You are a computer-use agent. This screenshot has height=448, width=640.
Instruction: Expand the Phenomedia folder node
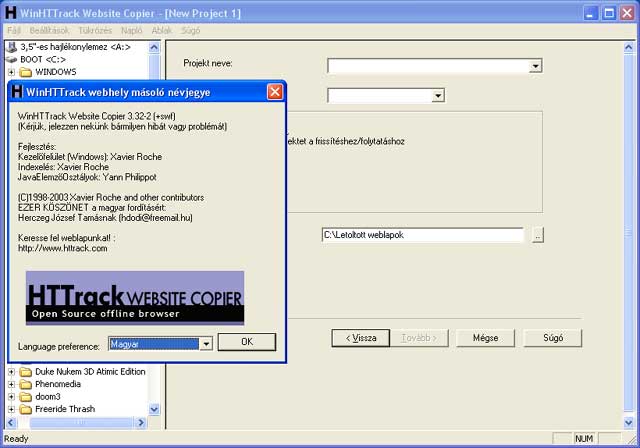[11, 384]
